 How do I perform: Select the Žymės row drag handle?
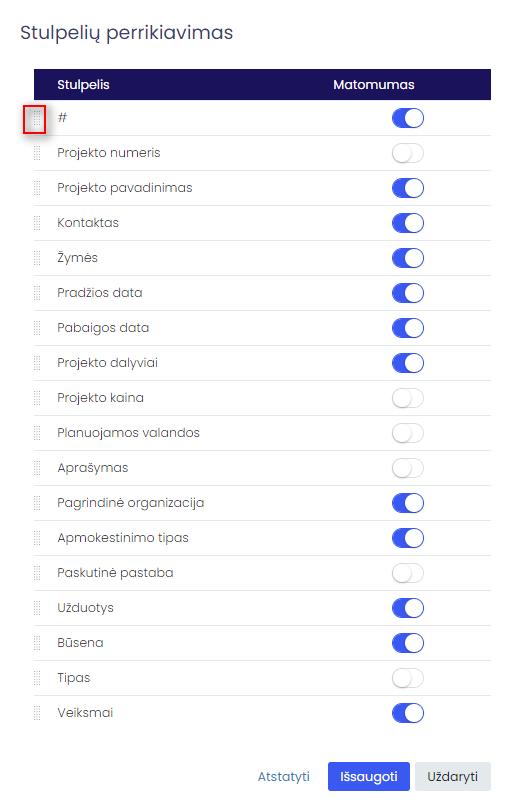pyautogui.click(x=37, y=258)
